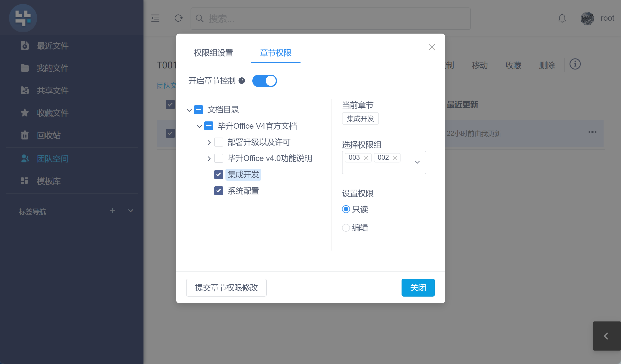Expand the 部署升级以及许可 node
The image size is (621, 364).
pyautogui.click(x=209, y=143)
